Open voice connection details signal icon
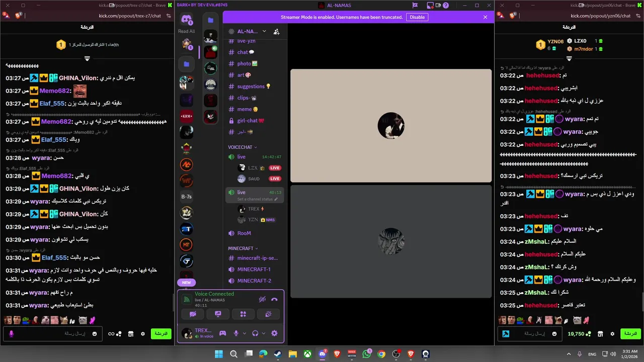The width and height of the screenshot is (644, 362). click(x=187, y=300)
